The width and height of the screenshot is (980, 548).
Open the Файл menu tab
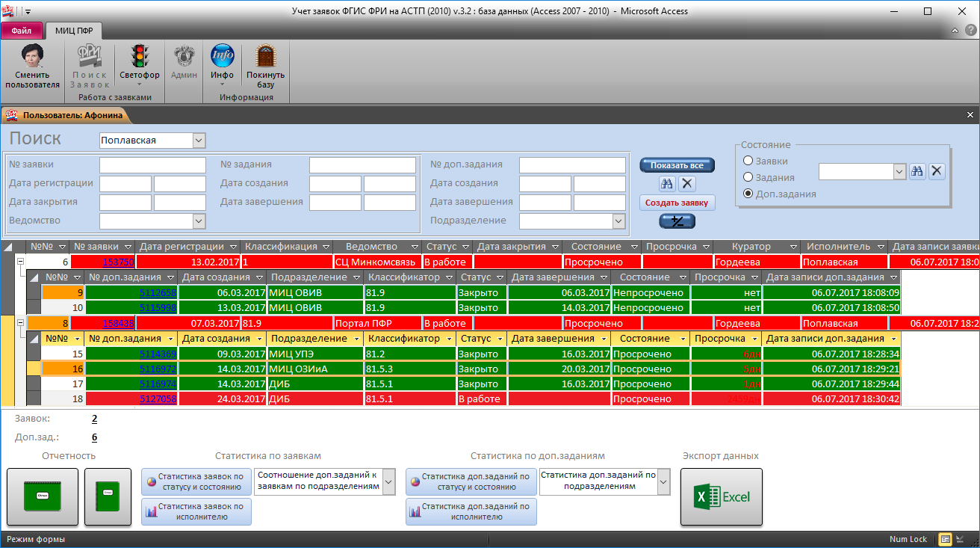[x=21, y=31]
